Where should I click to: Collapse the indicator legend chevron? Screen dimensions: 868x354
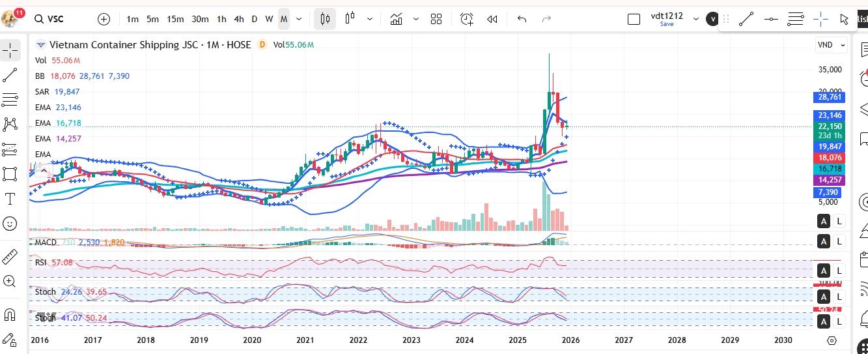[43, 171]
